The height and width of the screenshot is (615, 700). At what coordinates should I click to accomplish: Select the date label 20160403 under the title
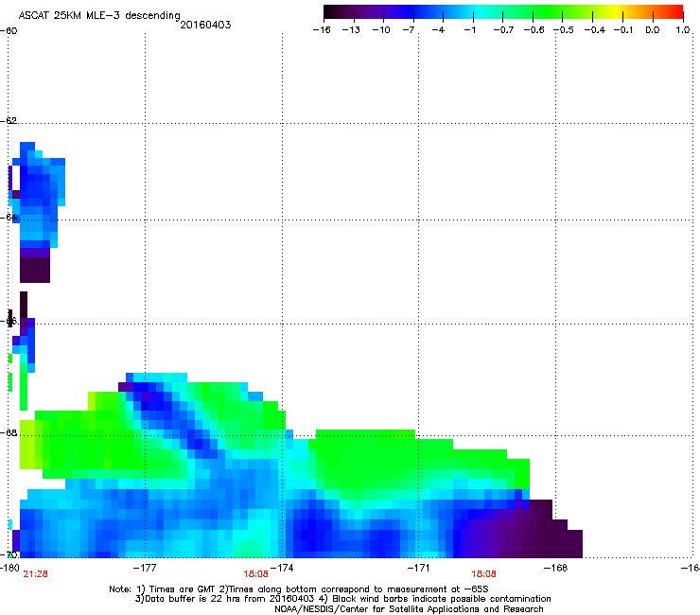pos(205,25)
